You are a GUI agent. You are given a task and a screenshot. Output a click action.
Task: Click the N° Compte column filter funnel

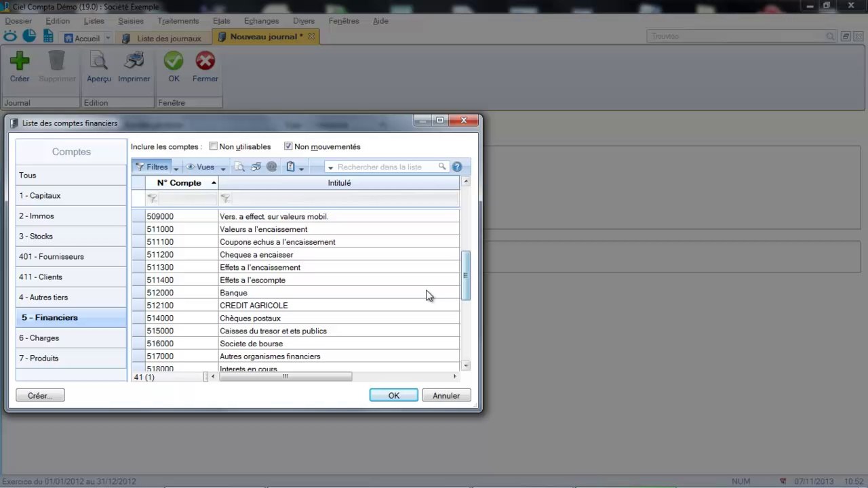(x=153, y=199)
